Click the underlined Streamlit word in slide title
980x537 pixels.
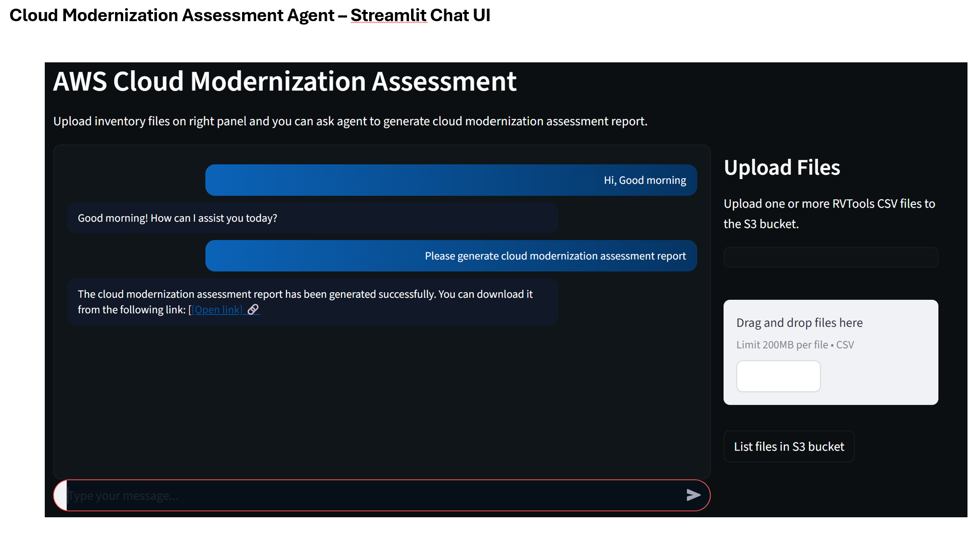click(388, 15)
